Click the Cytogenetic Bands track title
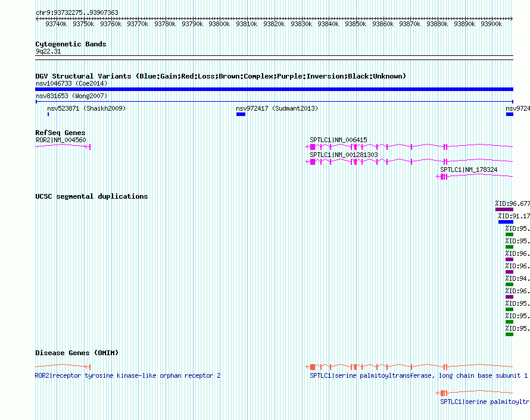 [71, 44]
